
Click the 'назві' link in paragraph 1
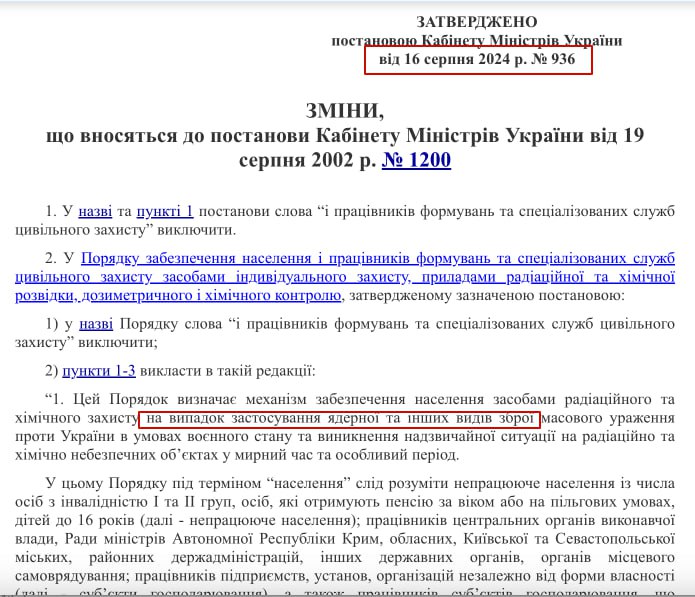[x=96, y=211]
